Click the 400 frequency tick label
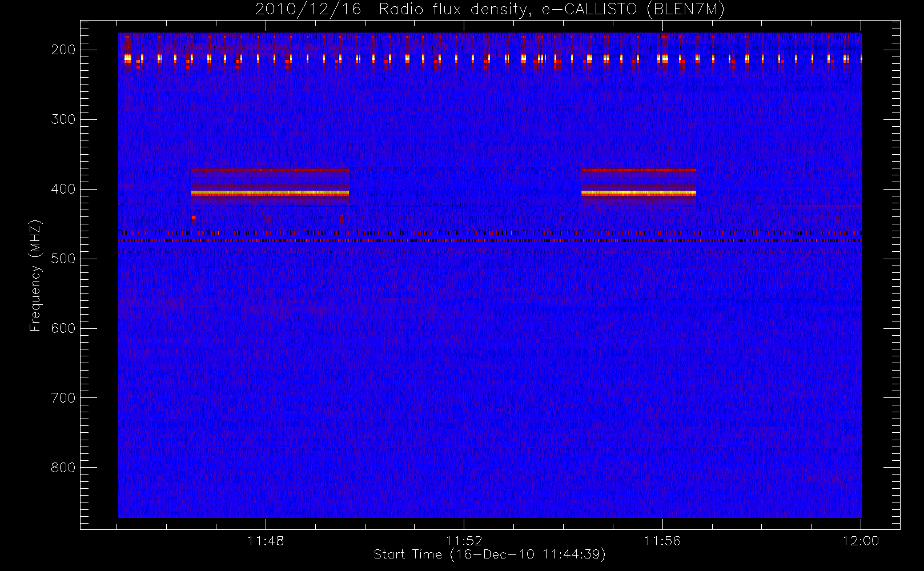 point(63,189)
